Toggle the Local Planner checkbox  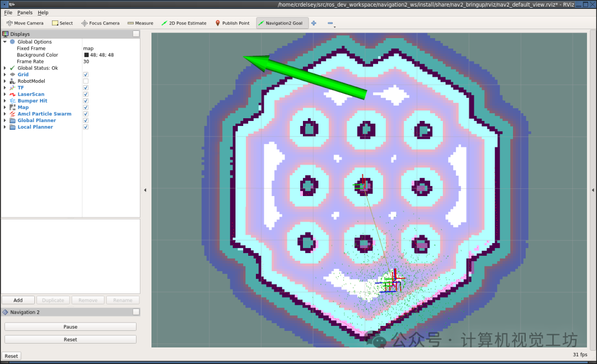[86, 127]
